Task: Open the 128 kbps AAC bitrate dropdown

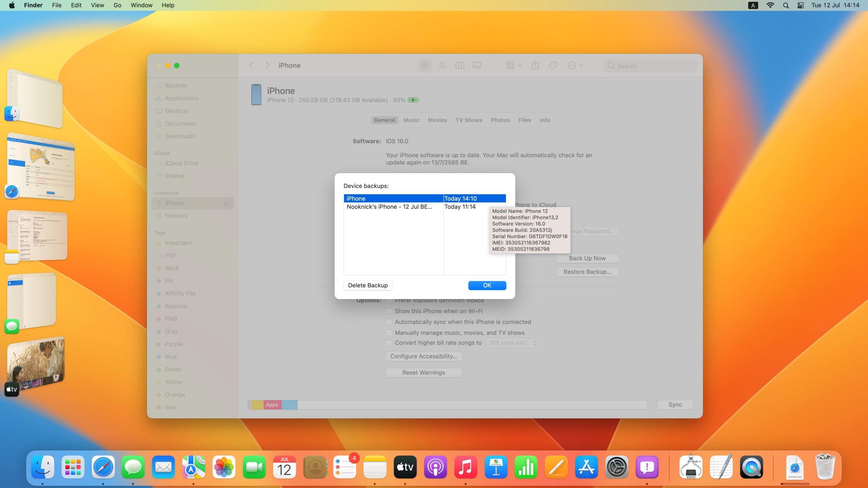Action: coord(512,343)
